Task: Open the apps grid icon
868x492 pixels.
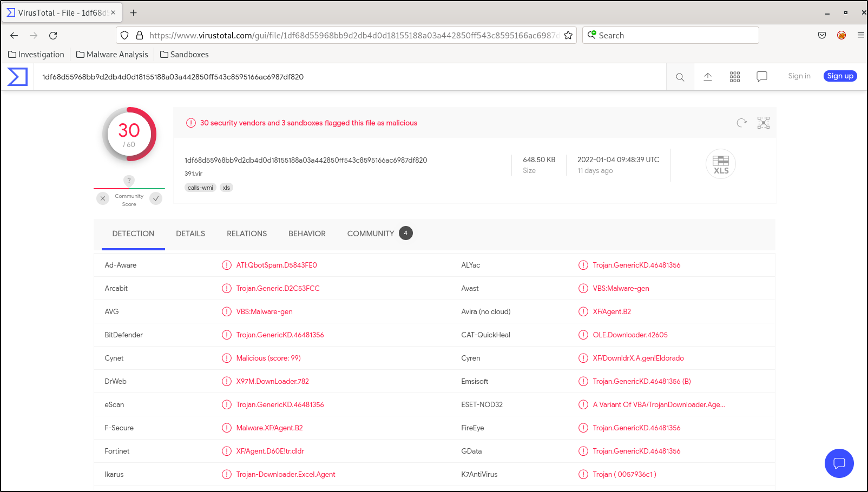Action: coord(735,77)
